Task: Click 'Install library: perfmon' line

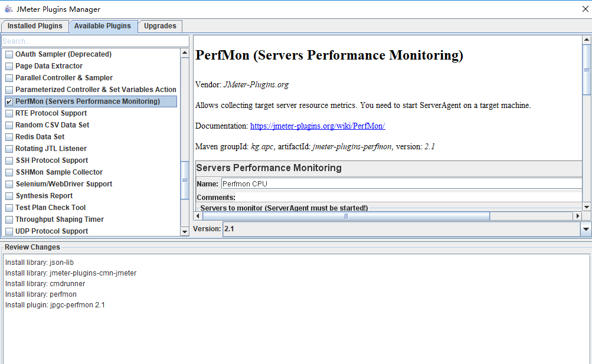Action: click(41, 294)
